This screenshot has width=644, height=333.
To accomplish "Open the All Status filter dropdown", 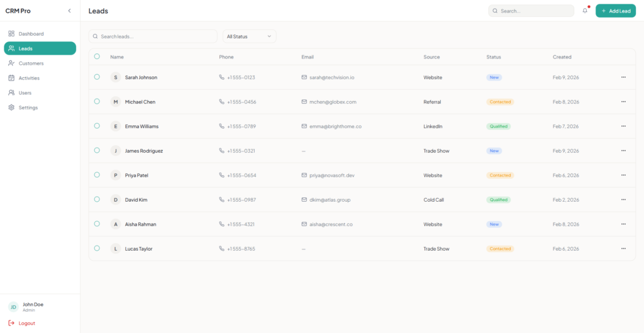I will point(249,36).
